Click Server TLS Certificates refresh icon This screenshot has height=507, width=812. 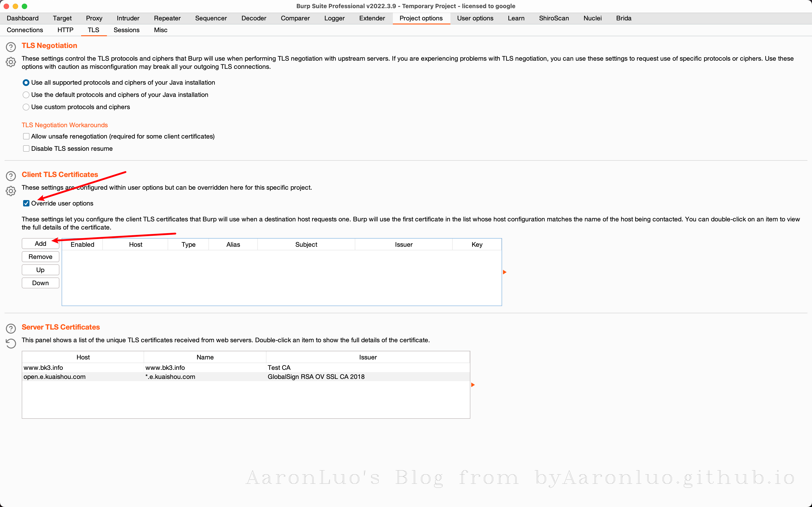pos(11,343)
